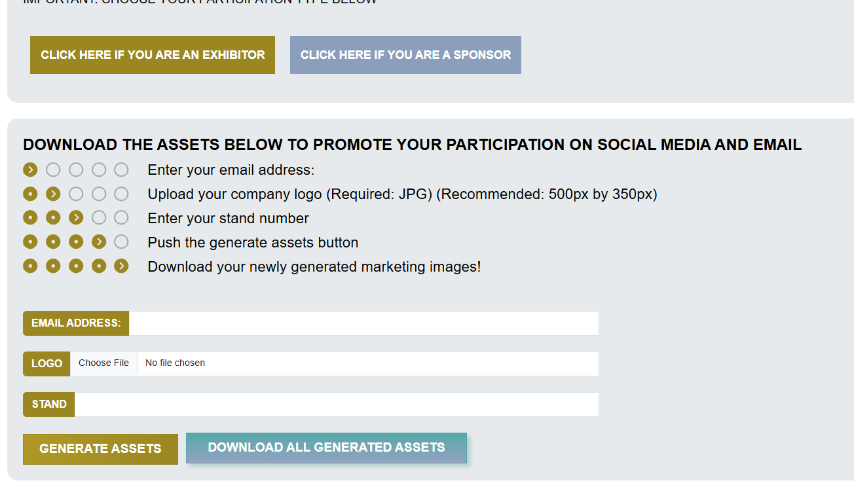Screen dimensions: 854x504
Task: Click the 'No file chosen' text
Action: tap(175, 363)
